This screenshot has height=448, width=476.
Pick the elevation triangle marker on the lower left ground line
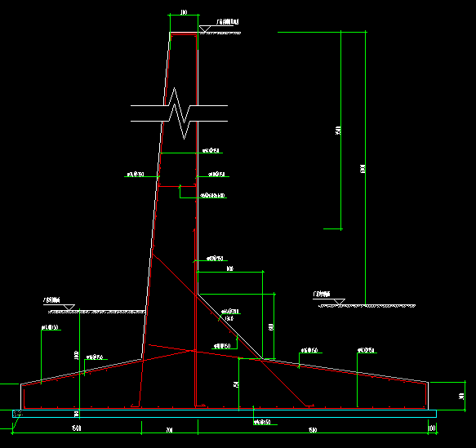tap(69, 308)
